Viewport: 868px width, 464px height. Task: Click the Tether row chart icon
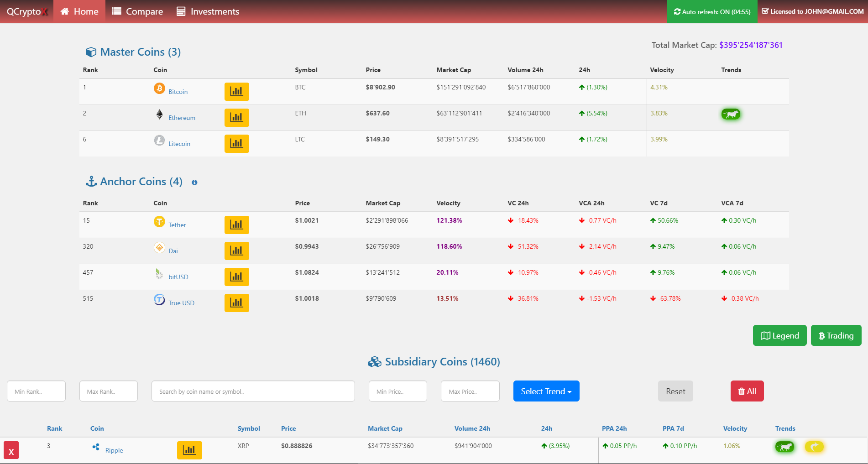point(236,224)
